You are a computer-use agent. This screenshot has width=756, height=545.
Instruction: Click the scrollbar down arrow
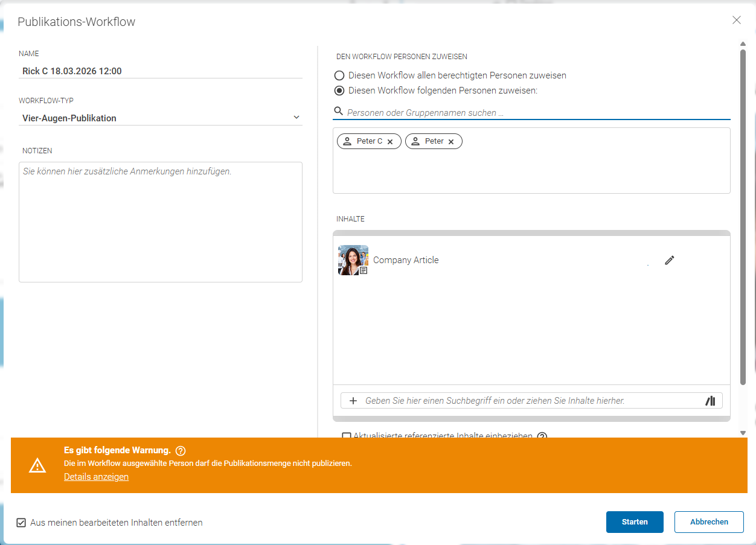click(x=743, y=433)
